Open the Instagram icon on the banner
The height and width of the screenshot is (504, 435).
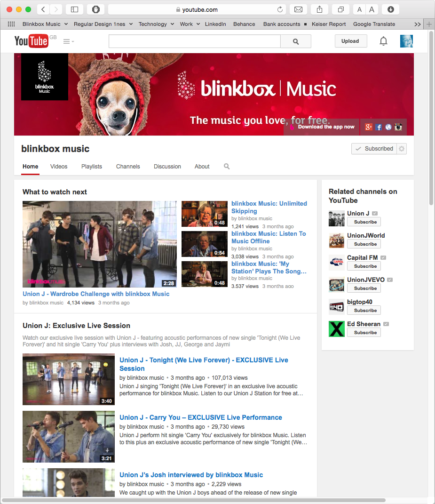(x=398, y=127)
